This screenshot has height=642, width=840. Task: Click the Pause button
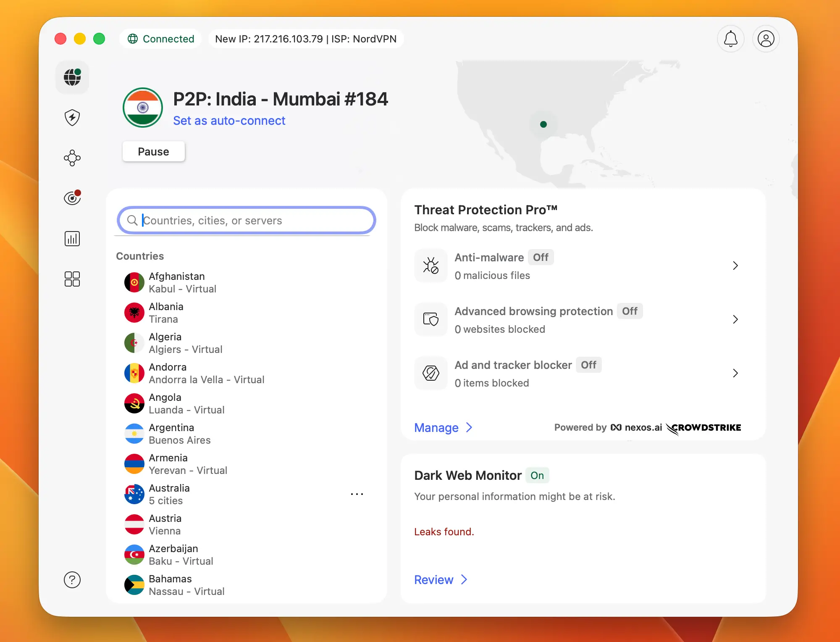tap(153, 151)
